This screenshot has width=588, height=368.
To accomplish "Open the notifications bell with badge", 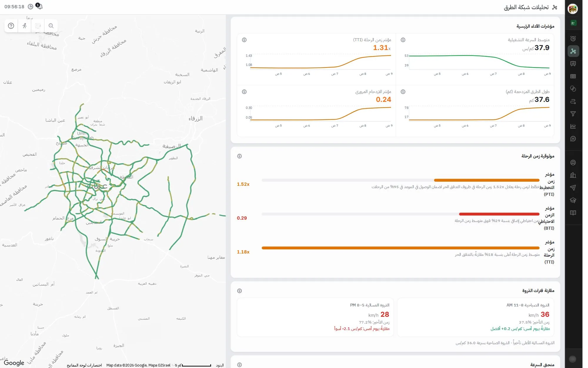I will tap(40, 6).
